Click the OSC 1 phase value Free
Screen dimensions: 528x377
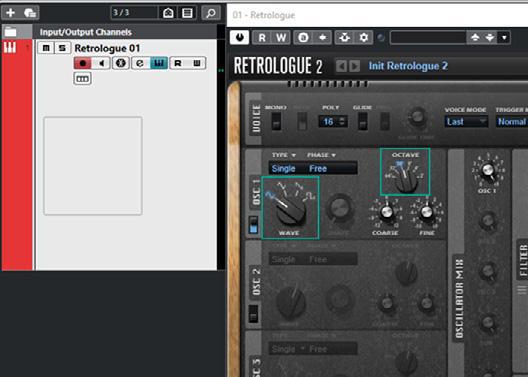(318, 168)
